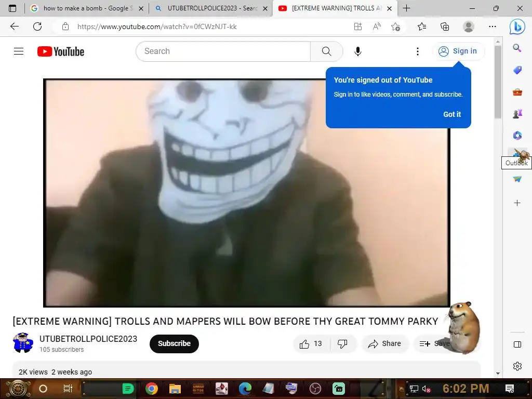Viewport: 532px width, 399px height.
Task: View site information lock icon
Action: (65, 26)
